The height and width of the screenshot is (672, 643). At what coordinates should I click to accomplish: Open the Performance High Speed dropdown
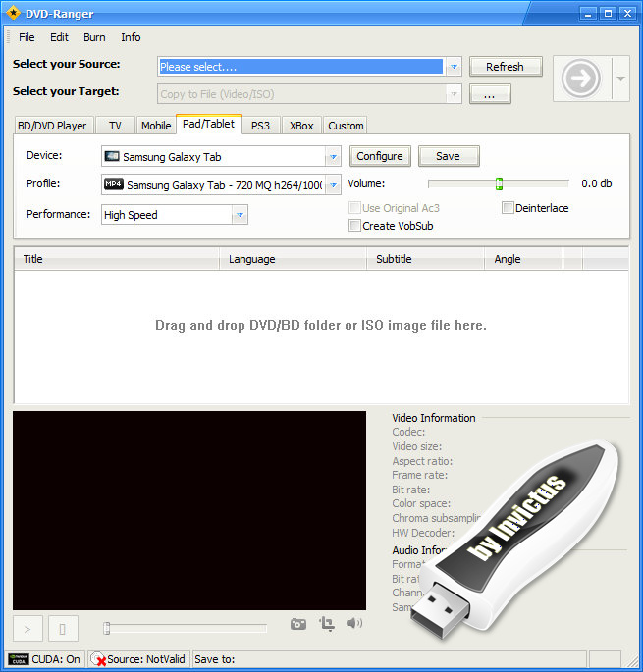coord(240,214)
